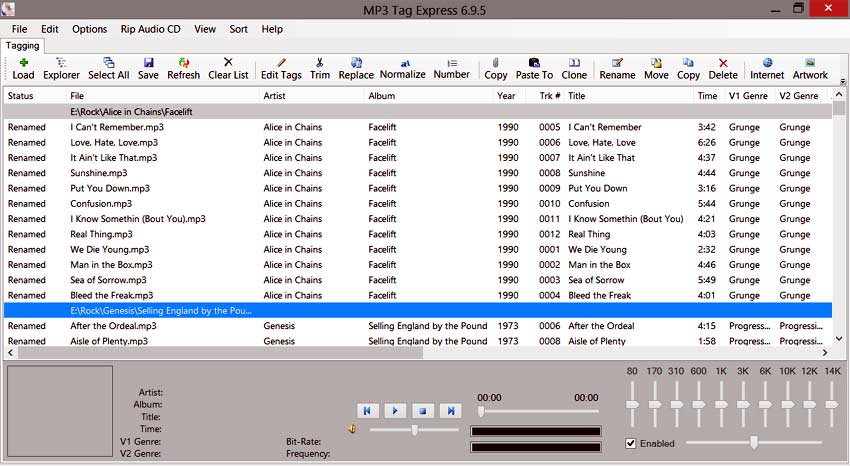The height and width of the screenshot is (466, 850).
Task: Skip to previous track button
Action: pos(367,411)
